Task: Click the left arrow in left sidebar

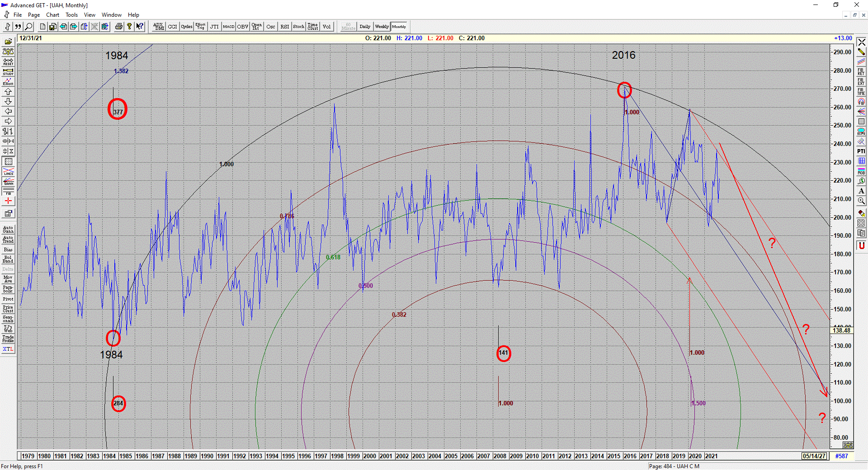Action: click(x=8, y=112)
